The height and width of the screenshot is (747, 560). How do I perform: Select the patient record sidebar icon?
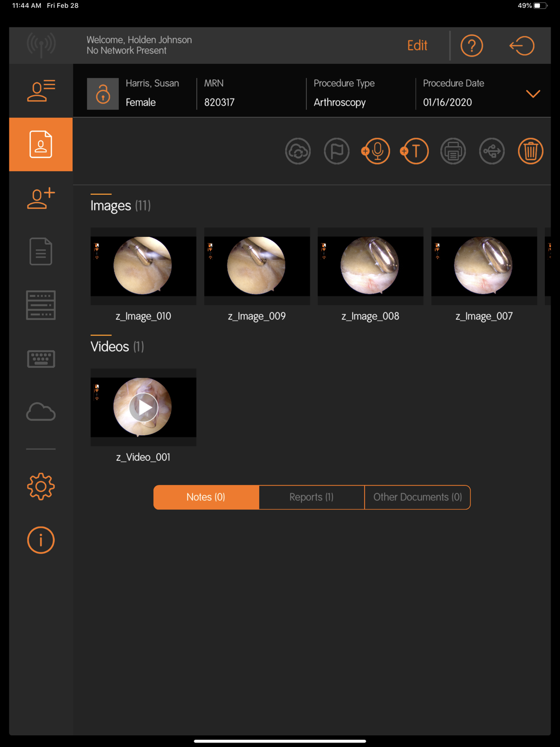(41, 144)
